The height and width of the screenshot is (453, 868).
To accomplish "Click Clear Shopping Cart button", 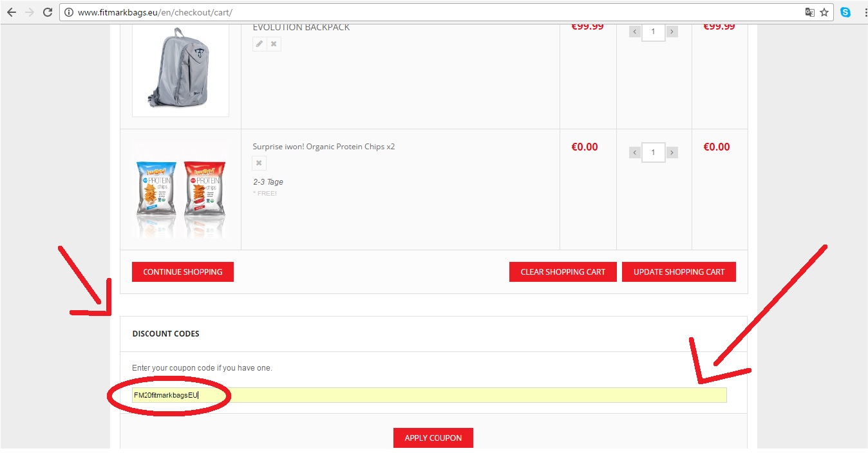I will click(563, 272).
